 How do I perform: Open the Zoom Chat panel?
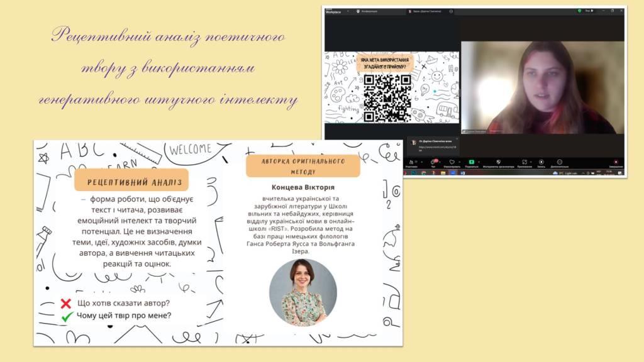point(432,162)
